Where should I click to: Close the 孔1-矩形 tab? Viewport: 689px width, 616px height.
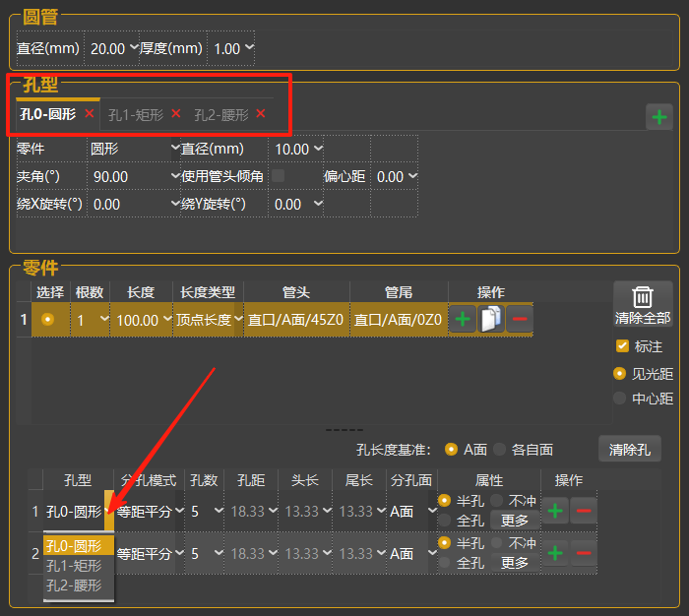(x=176, y=114)
